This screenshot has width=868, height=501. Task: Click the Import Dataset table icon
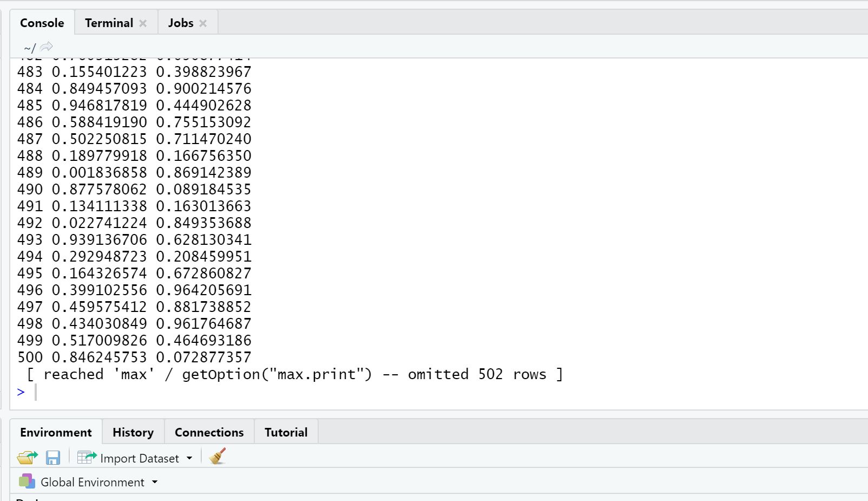coord(87,458)
